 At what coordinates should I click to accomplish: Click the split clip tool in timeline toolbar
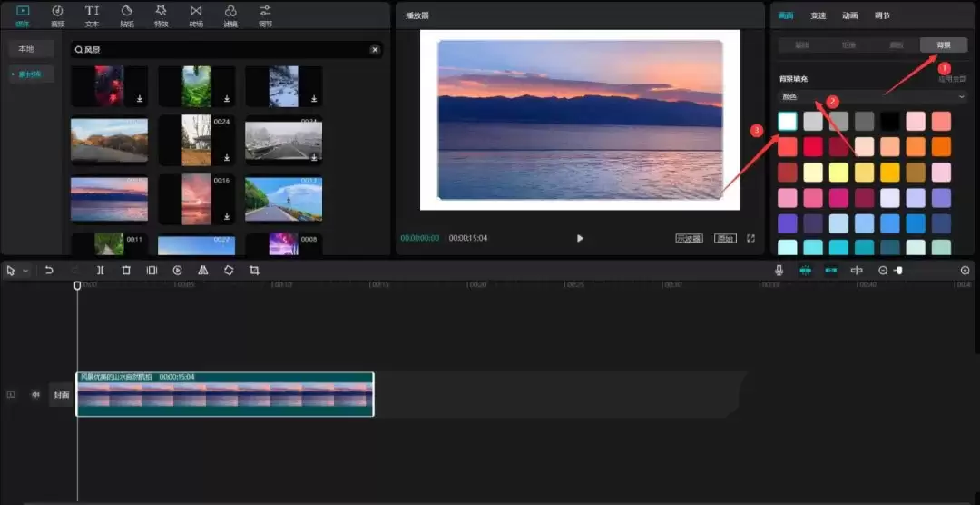[x=101, y=271]
